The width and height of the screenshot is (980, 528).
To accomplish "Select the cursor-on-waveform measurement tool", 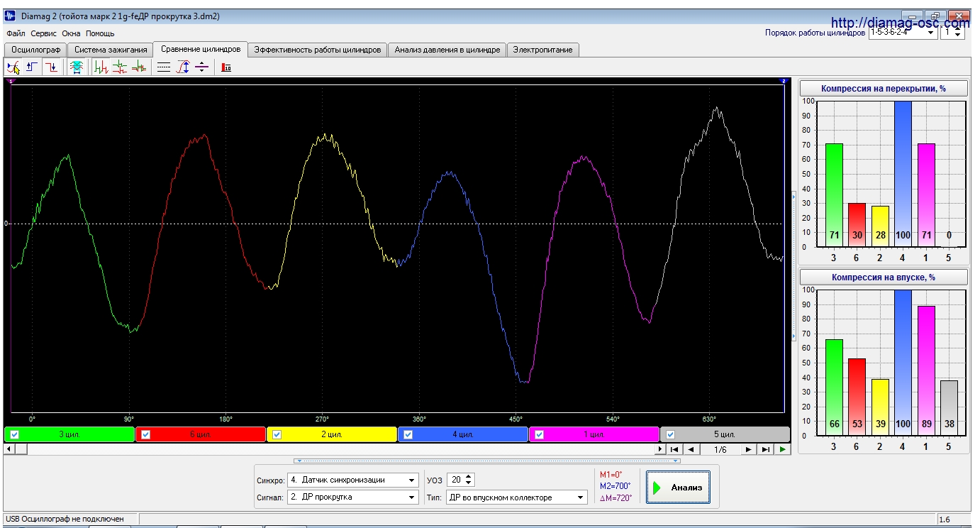I will click(x=13, y=67).
